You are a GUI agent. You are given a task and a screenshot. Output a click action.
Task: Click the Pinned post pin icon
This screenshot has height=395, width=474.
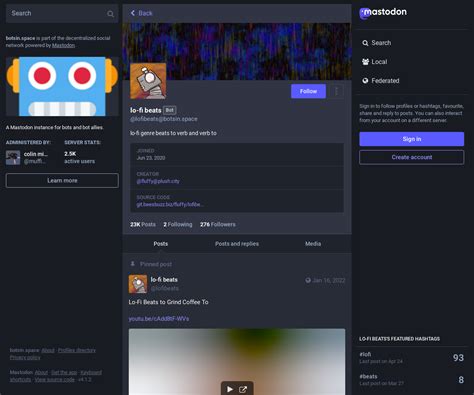tap(133, 264)
